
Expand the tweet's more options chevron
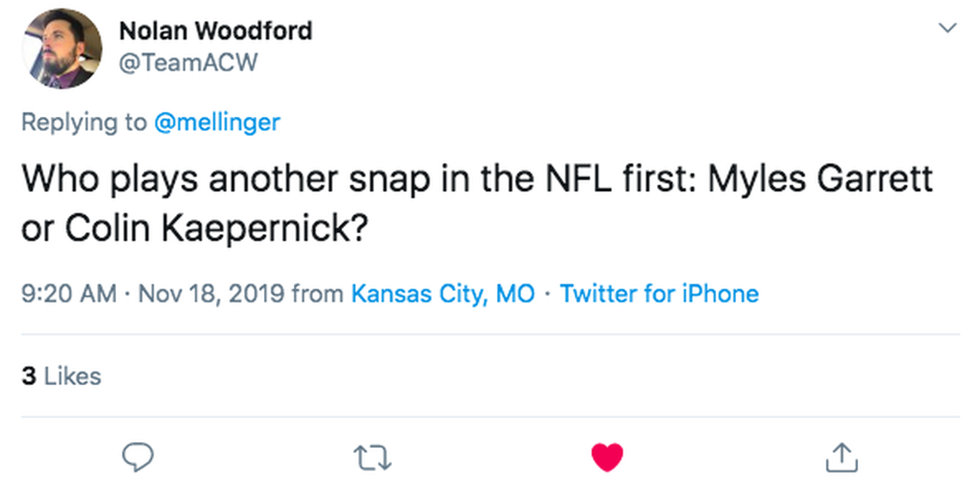(x=947, y=28)
